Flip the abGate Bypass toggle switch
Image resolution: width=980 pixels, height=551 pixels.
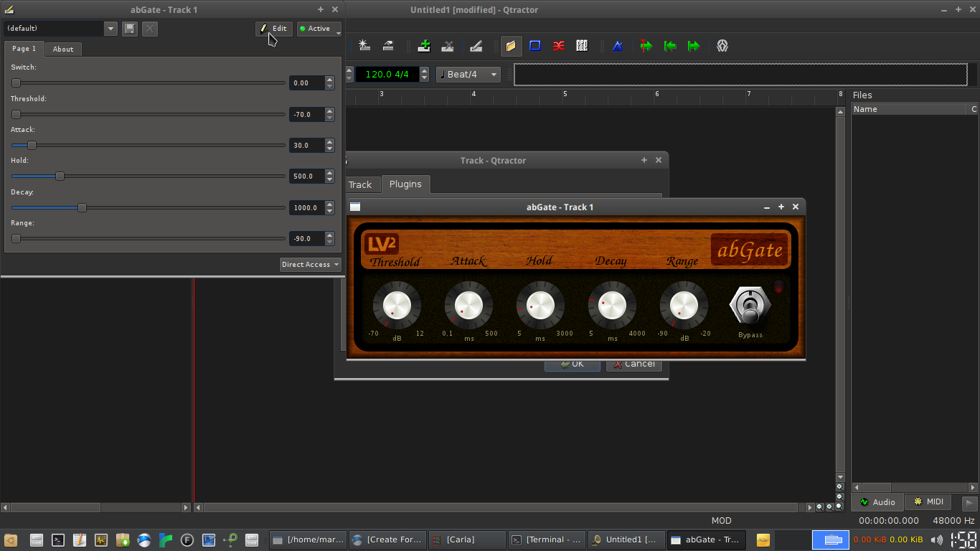click(x=750, y=306)
